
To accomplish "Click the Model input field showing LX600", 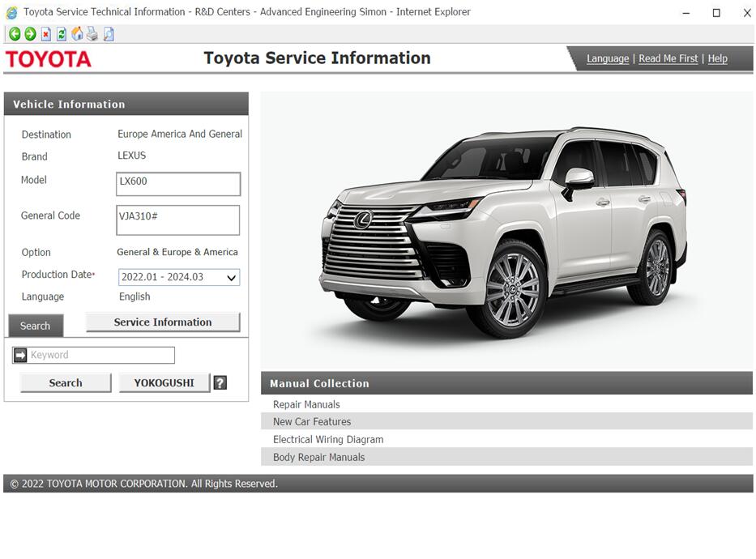I will [178, 184].
